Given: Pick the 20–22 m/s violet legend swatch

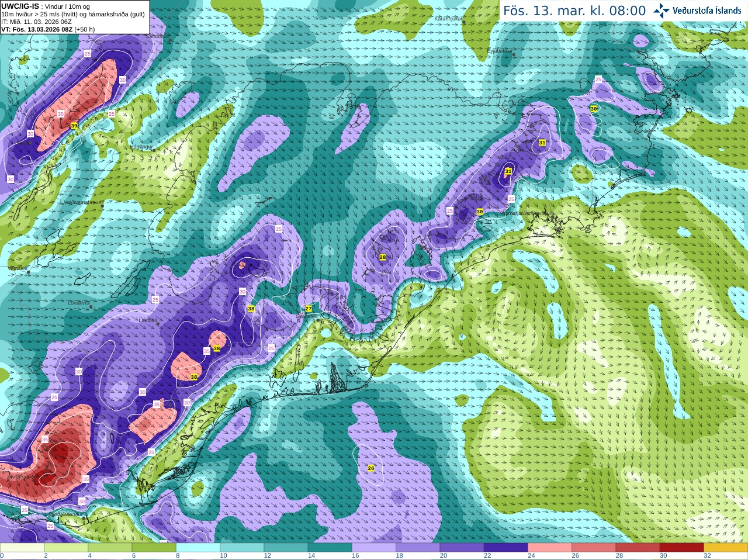Looking at the screenshot, I should click(462, 548).
